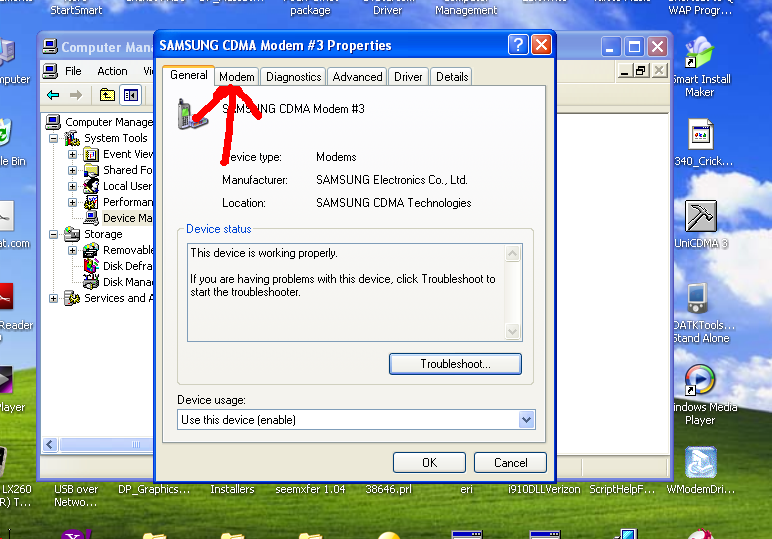Expand the Local Users node
772x539 pixels.
coord(72,187)
